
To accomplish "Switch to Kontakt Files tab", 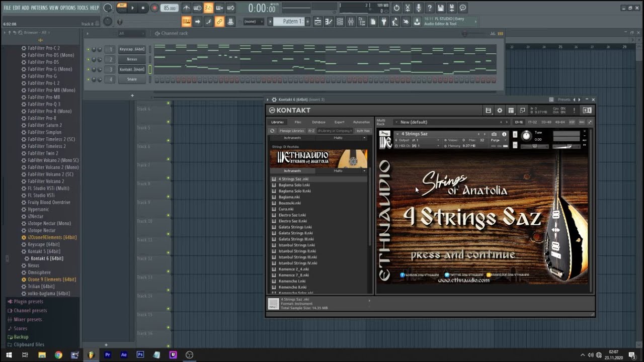I will tap(298, 122).
